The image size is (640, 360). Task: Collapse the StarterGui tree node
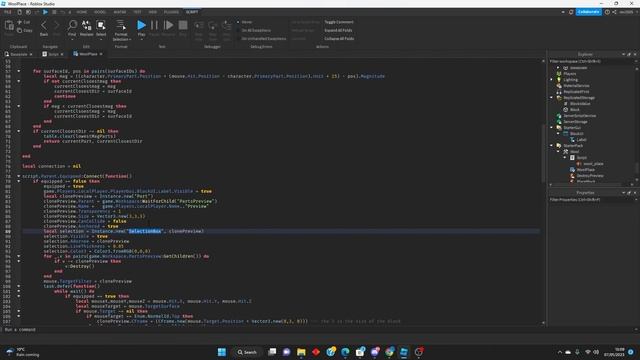click(x=551, y=128)
